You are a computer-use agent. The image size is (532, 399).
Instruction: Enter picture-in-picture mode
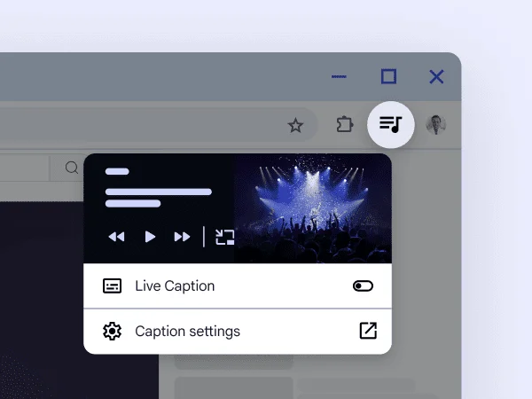coord(224,237)
